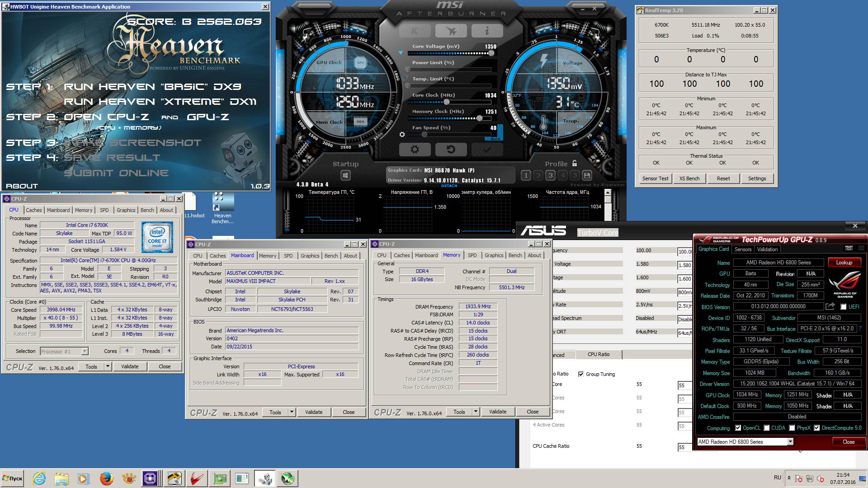Click Validate in CPU-Z Memory window

coord(498,412)
